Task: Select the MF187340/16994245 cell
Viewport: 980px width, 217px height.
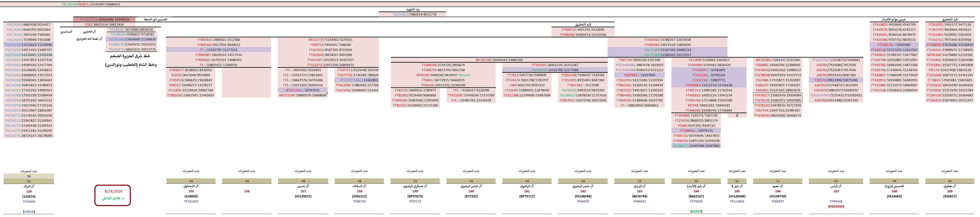Action: point(499,60)
